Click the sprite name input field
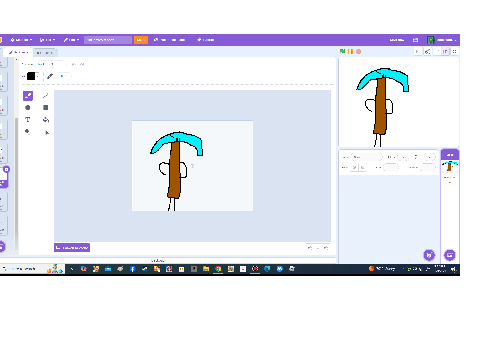 pos(366,157)
